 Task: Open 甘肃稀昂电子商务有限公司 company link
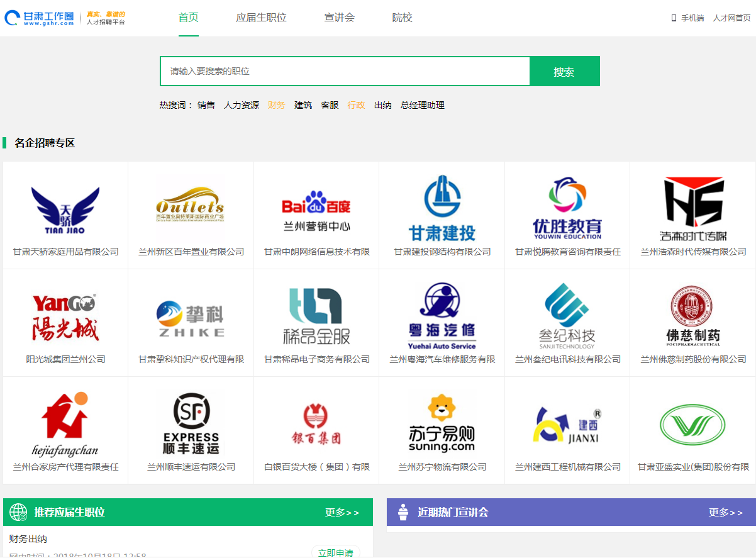pos(317,359)
